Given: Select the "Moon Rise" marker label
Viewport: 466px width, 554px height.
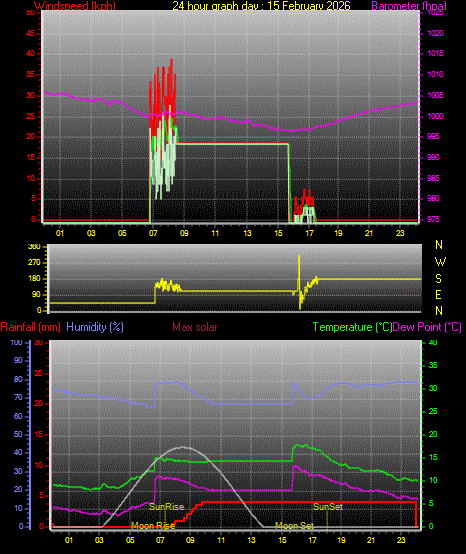Looking at the screenshot, I should click(x=153, y=526).
